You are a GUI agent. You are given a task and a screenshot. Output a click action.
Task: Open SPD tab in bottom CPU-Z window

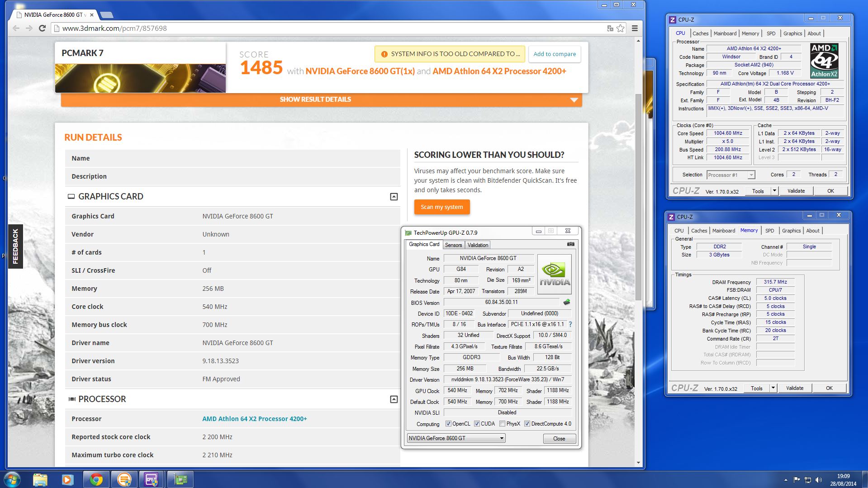pos(769,231)
